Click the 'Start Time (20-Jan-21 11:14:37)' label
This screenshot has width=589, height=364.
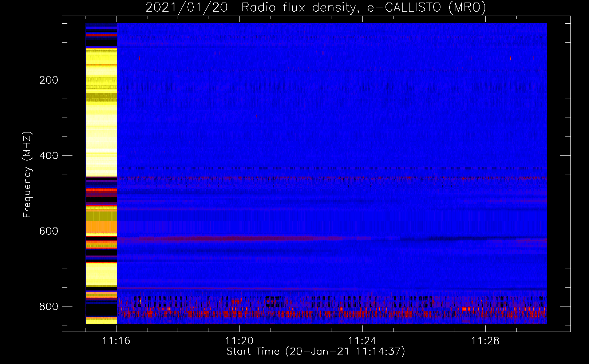tap(316, 352)
